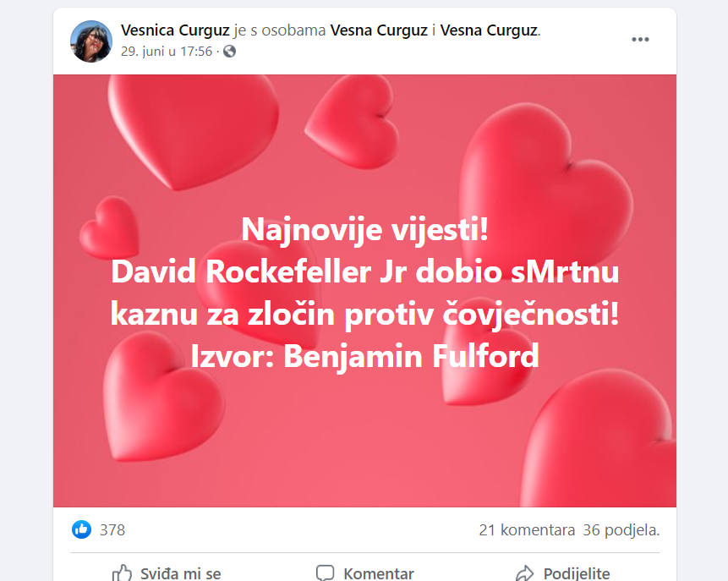Click Vesnica Curguz's profile picture
The image size is (728, 581).
click(91, 41)
